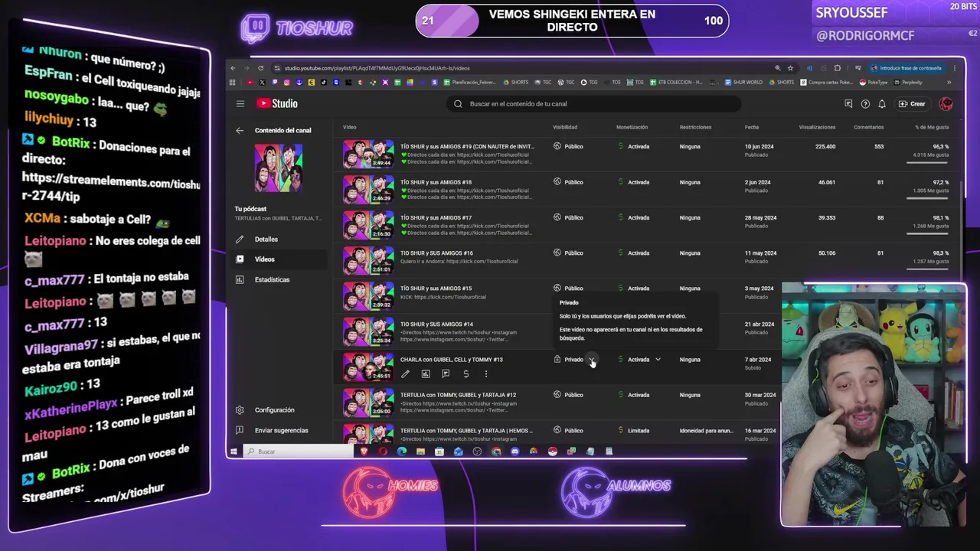This screenshot has height=551, width=980.
Task: Click the 553 comments count
Action: pyautogui.click(x=879, y=146)
